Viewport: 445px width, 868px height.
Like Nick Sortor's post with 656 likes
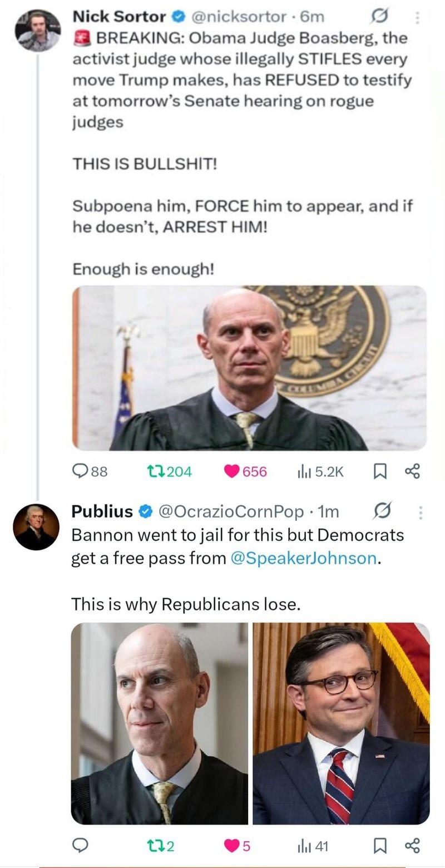click(231, 471)
